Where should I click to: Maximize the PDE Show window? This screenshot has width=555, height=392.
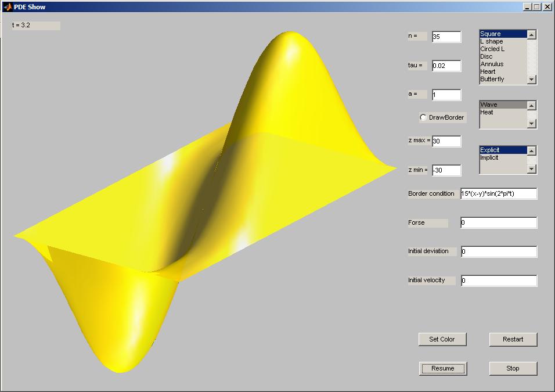pyautogui.click(x=536, y=7)
